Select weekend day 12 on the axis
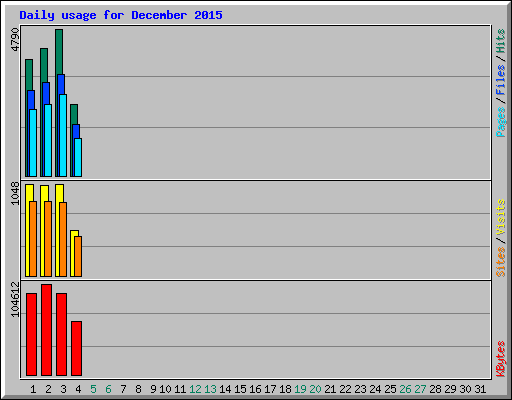Image resolution: width=512 pixels, height=400 pixels. pyautogui.click(x=195, y=389)
